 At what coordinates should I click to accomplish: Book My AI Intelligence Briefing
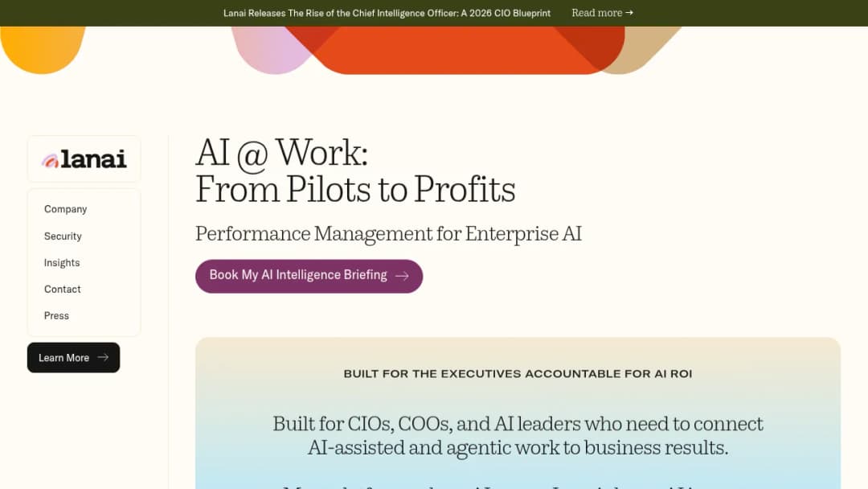pyautogui.click(x=309, y=276)
